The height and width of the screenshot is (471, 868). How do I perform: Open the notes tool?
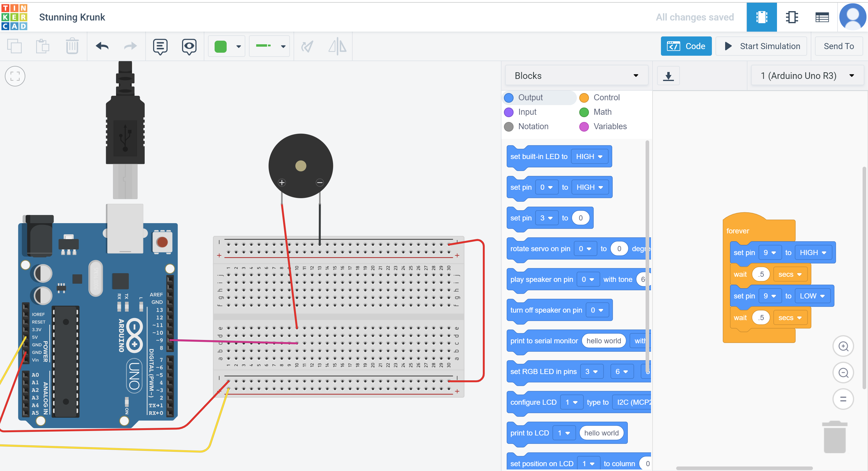coord(160,46)
